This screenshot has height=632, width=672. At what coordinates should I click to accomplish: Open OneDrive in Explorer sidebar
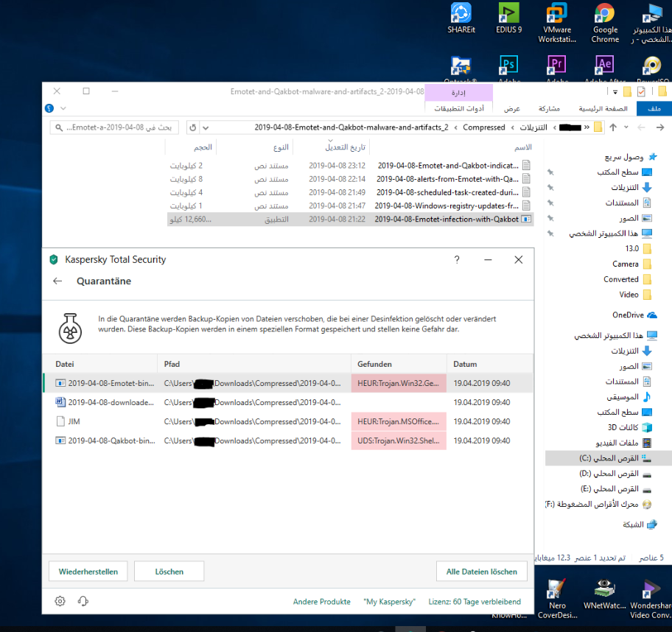pos(634,315)
